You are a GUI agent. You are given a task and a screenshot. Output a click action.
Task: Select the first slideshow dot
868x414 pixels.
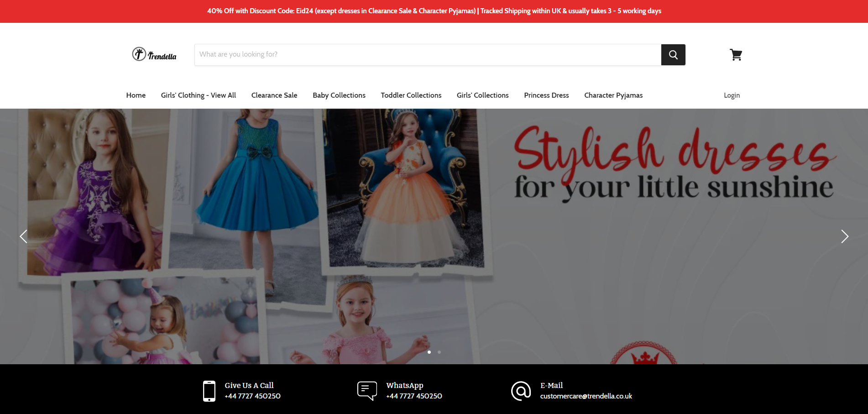tap(429, 352)
